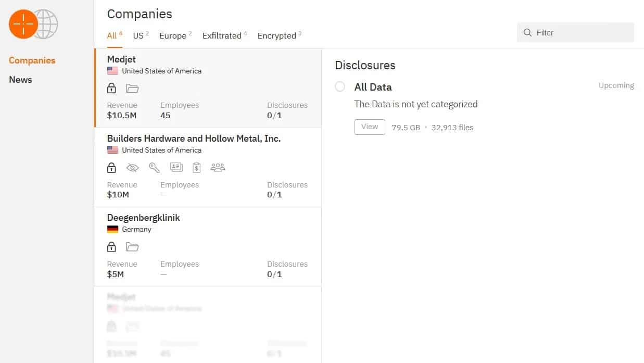Click the crossed-eye icon on Builders Hardware card
The width and height of the screenshot is (644, 363).
[133, 168]
